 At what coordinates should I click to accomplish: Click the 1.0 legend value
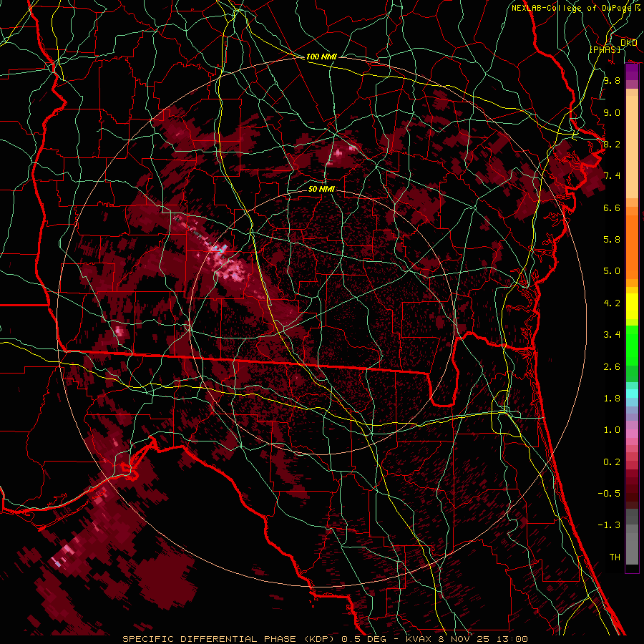click(612, 430)
